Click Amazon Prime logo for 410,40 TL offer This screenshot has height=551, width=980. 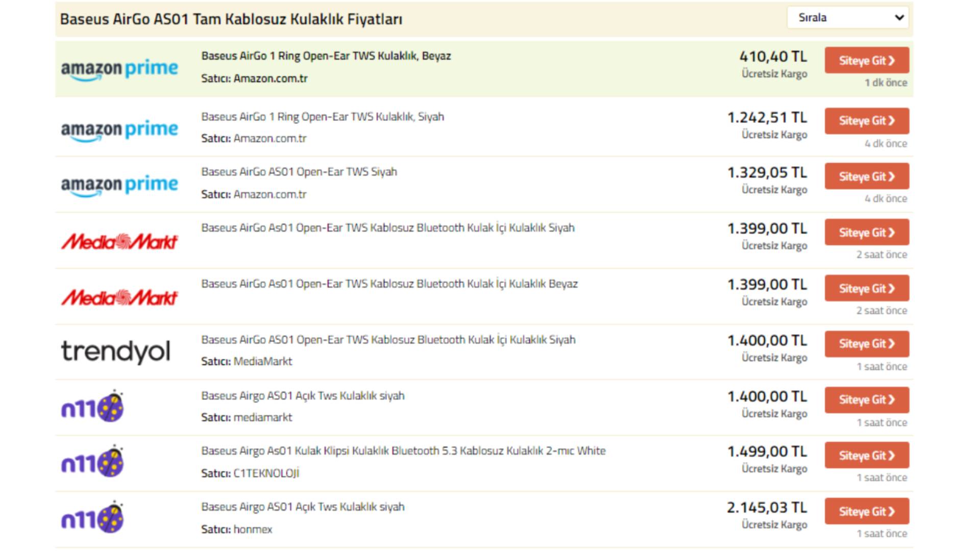tap(119, 69)
